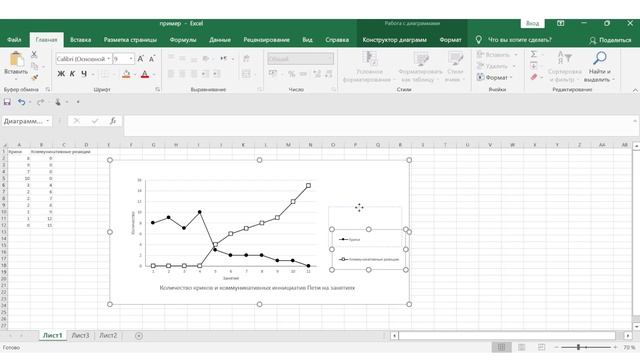
Task: Click the Clear eraser icon
Action: coord(534,77)
